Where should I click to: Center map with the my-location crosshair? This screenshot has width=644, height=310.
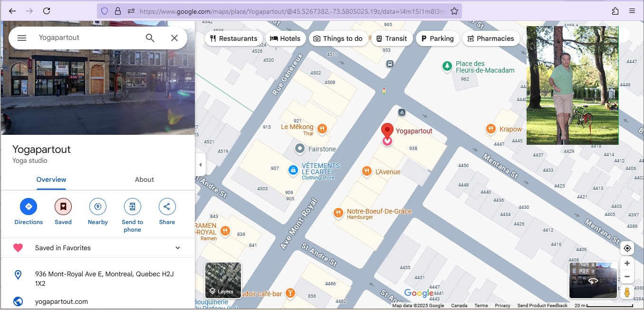627,248
